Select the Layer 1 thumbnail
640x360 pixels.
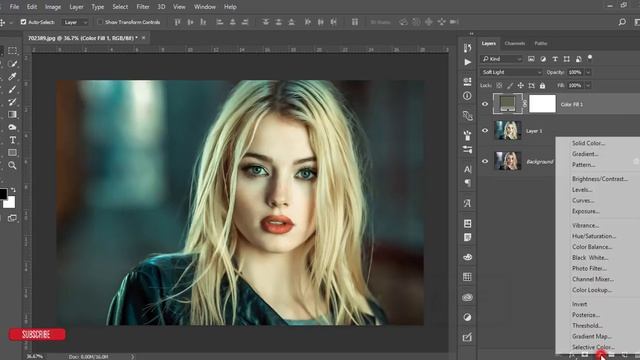point(508,131)
